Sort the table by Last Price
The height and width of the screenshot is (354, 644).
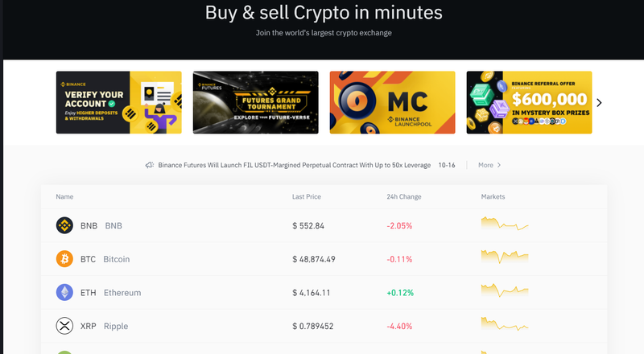tap(307, 197)
